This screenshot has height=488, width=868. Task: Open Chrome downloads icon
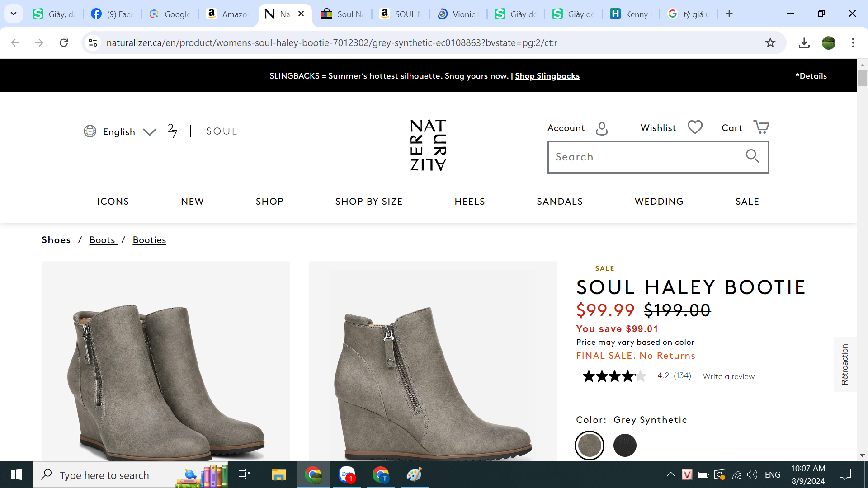[804, 42]
